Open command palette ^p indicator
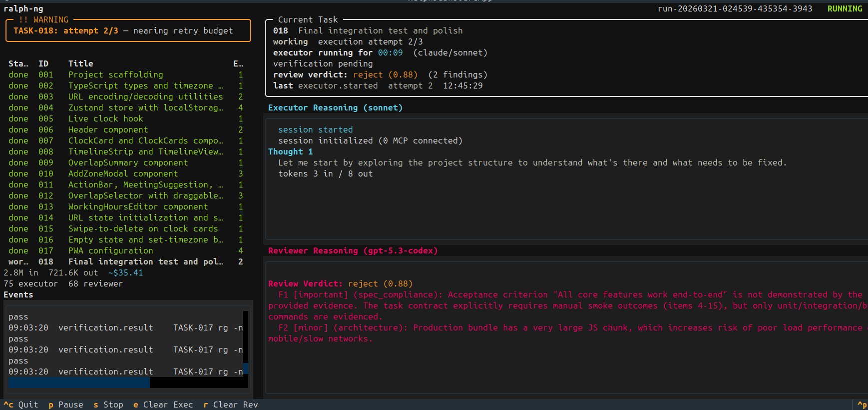The width and height of the screenshot is (868, 410). 862,404
